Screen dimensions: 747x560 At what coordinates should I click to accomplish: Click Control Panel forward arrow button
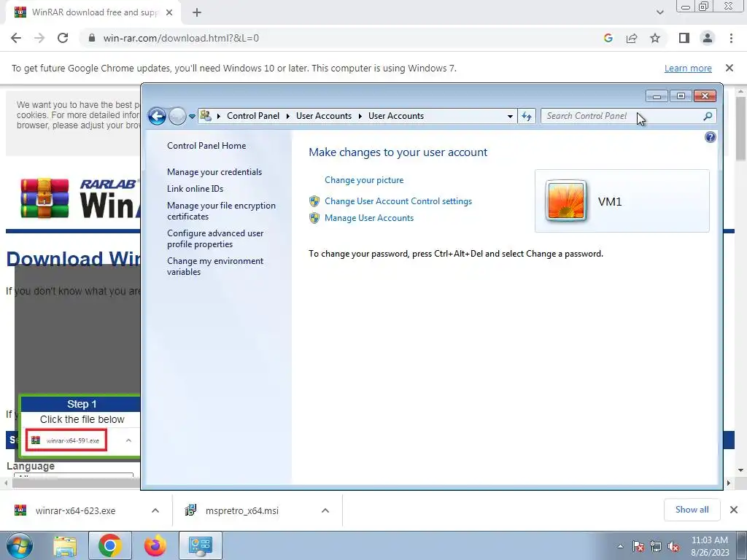[177, 116]
